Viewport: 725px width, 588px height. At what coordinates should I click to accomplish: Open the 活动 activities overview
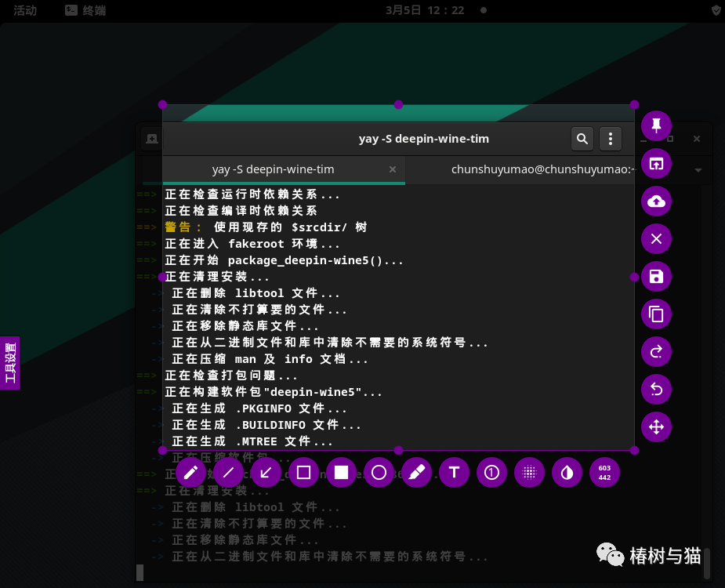[x=25, y=10]
